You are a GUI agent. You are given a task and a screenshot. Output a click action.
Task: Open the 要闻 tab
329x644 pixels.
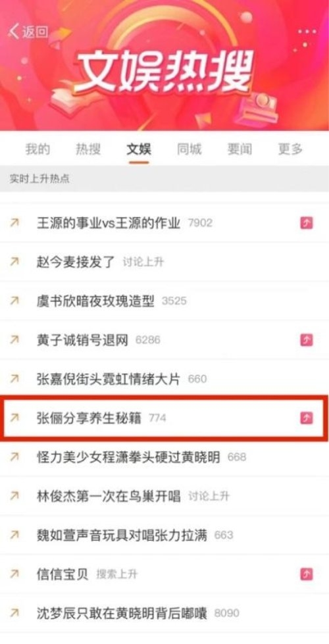240,149
